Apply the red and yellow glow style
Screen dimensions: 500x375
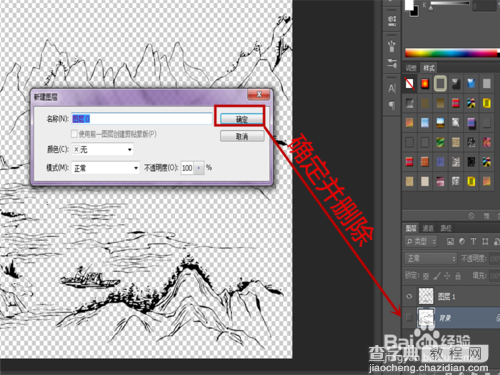tap(425, 84)
